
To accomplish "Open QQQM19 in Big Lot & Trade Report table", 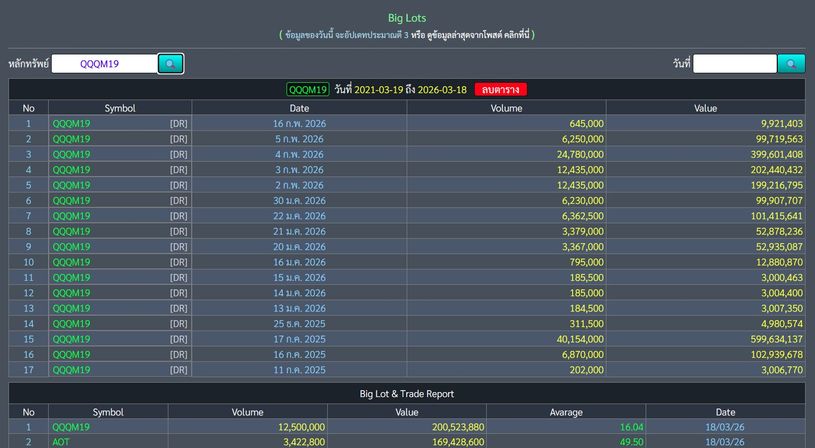I will pyautogui.click(x=72, y=427).
